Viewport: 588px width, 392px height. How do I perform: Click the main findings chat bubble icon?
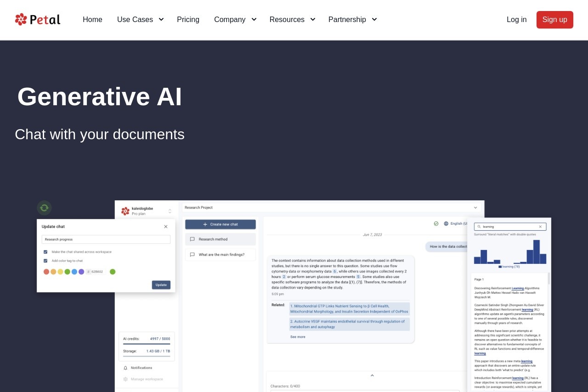(x=192, y=255)
